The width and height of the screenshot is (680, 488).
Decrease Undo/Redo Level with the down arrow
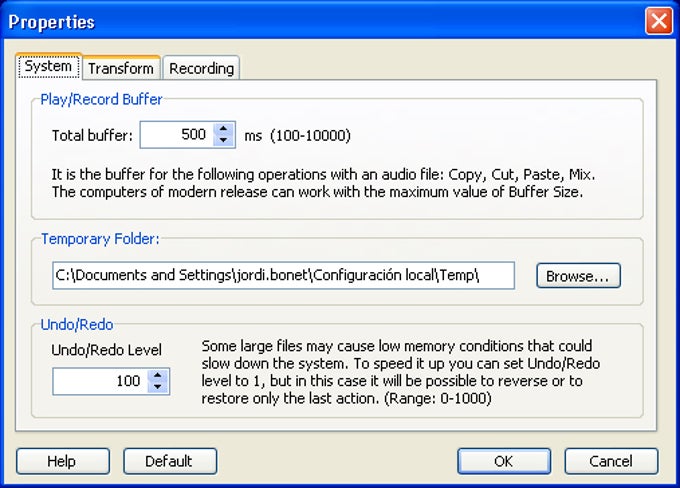[158, 387]
